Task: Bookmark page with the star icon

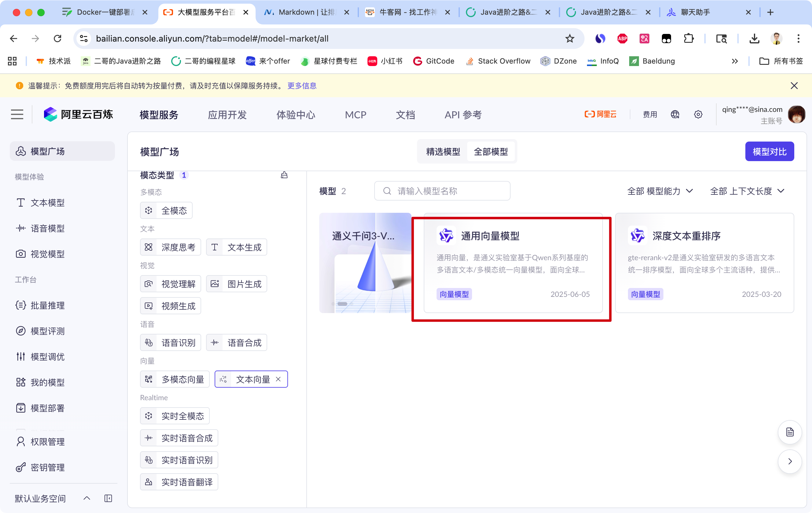Action: coord(570,39)
